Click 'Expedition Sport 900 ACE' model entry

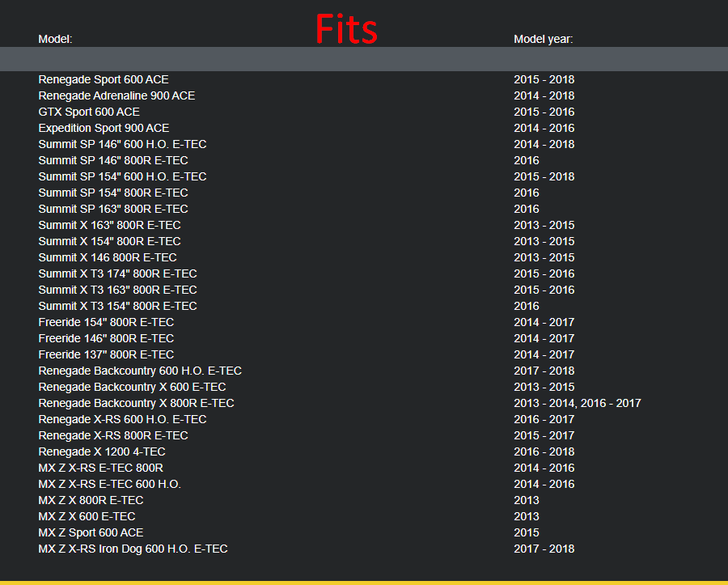click(104, 128)
